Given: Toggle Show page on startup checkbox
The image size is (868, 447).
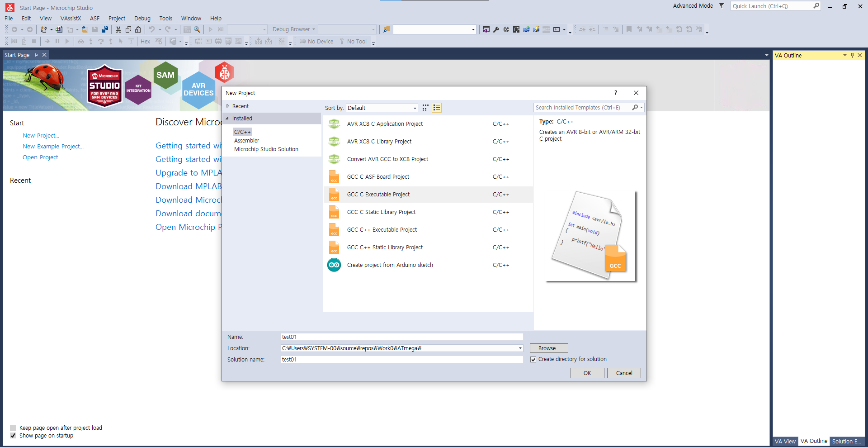Looking at the screenshot, I should (13, 436).
